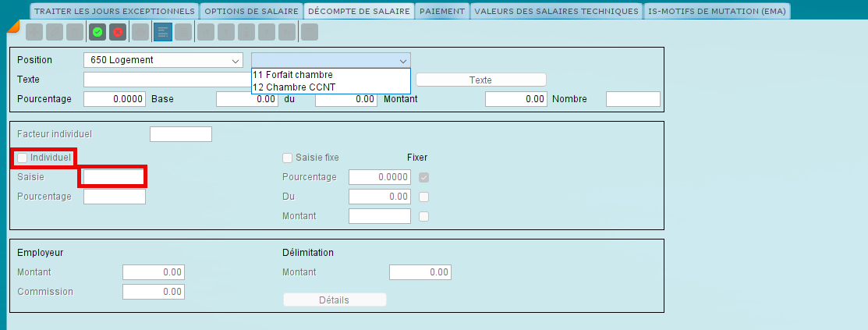Open IS-Motifs de mutation (EMA) tab
Screen dimensions: 868x330
coord(717,11)
